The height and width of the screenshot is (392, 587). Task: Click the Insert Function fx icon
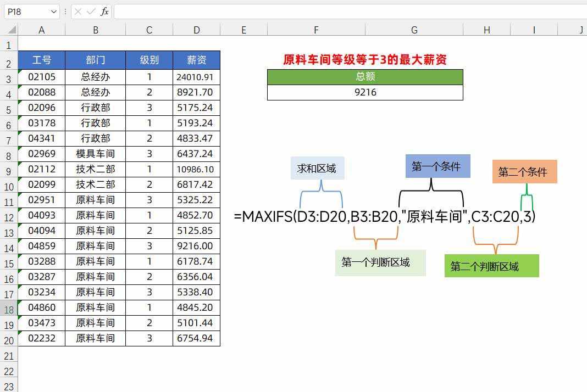104,12
